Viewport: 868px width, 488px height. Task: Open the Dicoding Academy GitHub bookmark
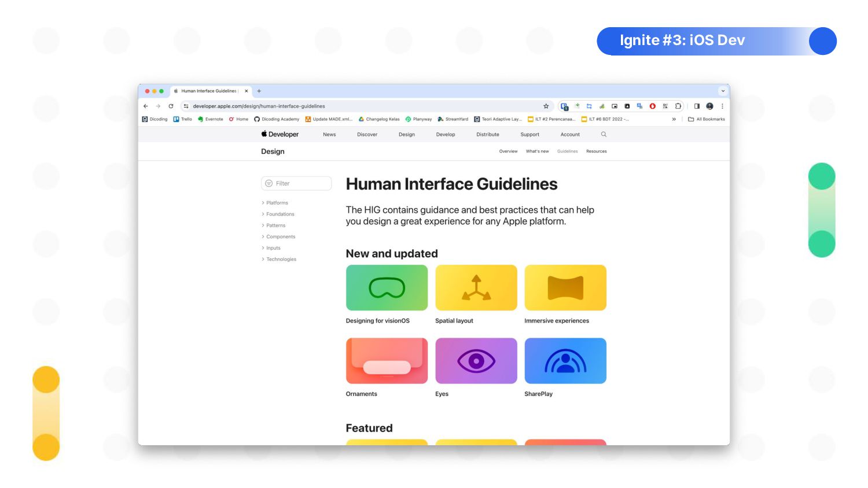point(277,119)
